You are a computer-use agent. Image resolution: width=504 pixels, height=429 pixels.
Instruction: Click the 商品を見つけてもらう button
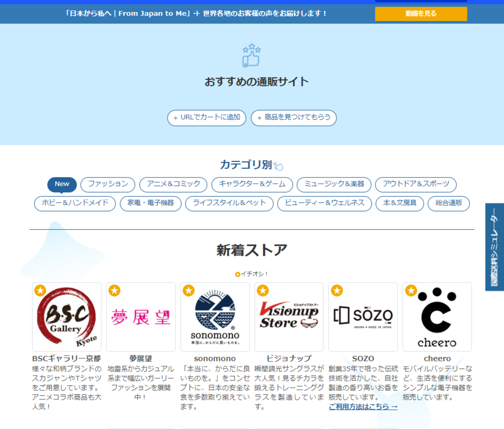point(294,118)
